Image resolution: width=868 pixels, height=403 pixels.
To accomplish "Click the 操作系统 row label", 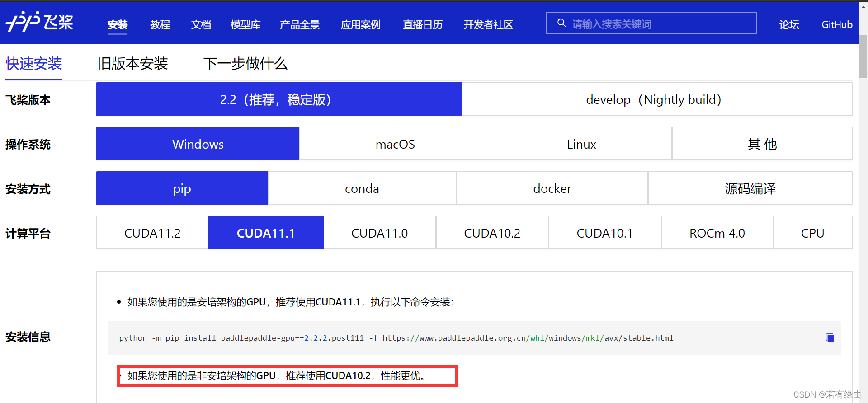I will pos(28,144).
